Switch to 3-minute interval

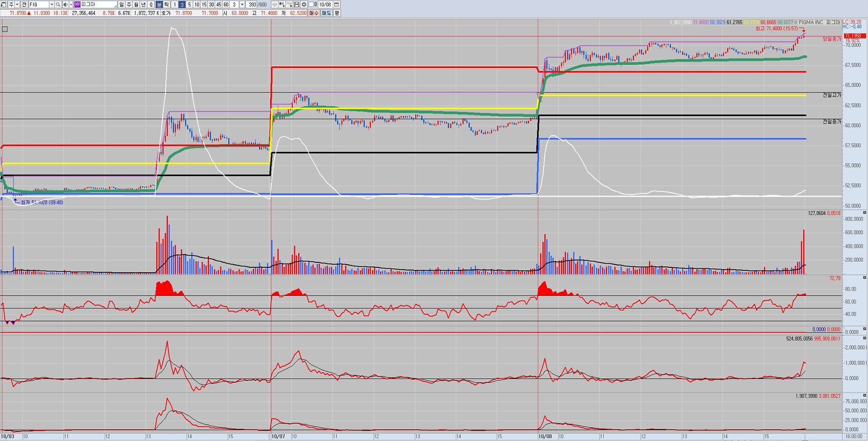tap(182, 5)
